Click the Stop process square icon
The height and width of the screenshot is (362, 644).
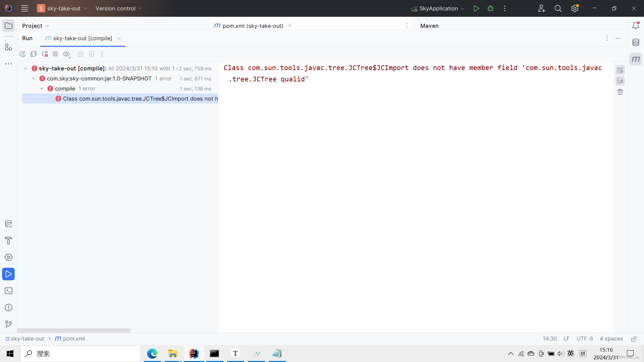pyautogui.click(x=55, y=54)
